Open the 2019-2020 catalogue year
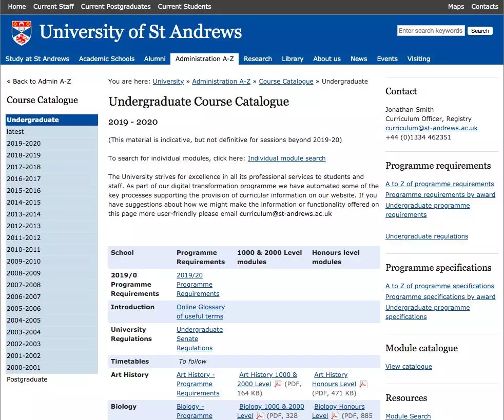 pos(52,144)
